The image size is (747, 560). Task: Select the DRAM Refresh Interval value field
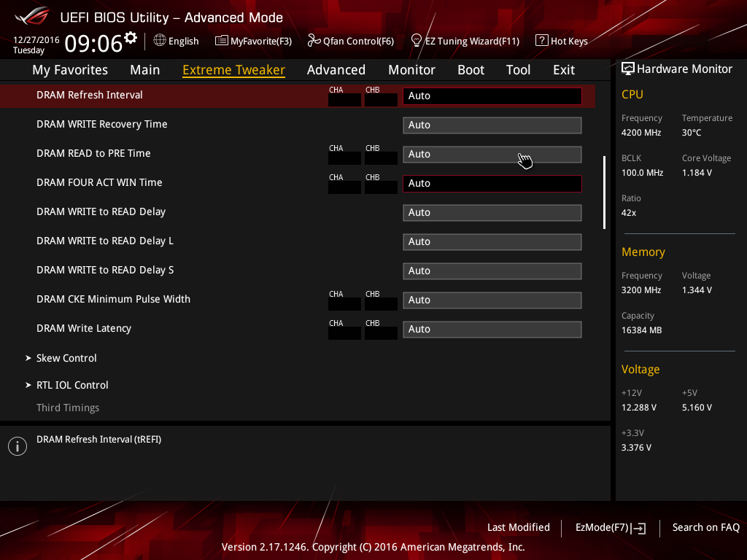tap(492, 96)
